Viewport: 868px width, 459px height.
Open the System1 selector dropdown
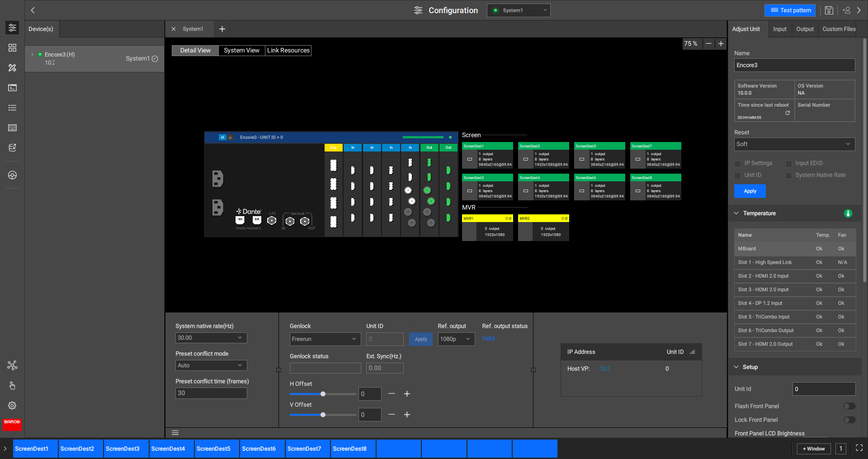(x=519, y=10)
